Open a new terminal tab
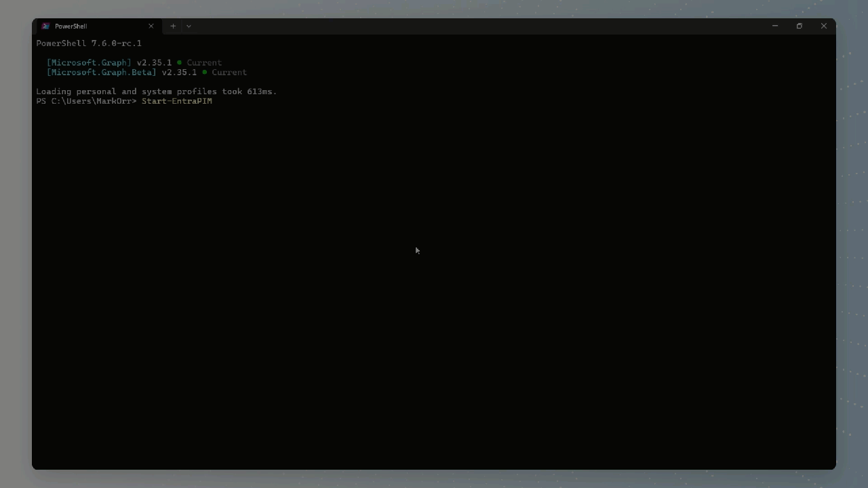 [173, 26]
